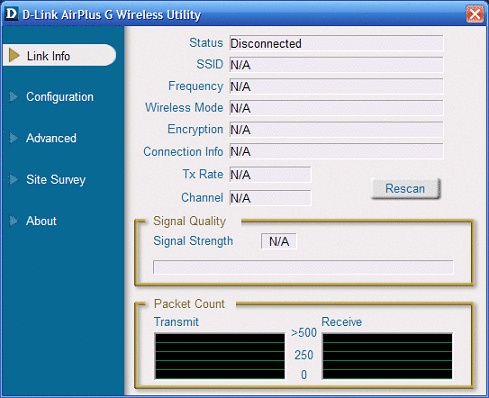
Task: Click the Encryption value field
Action: (x=336, y=130)
